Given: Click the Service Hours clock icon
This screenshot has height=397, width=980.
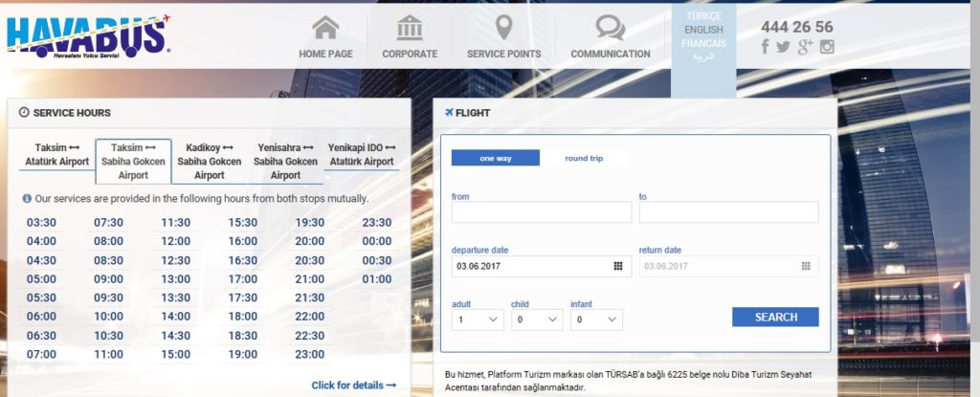Looking at the screenshot, I should 24,113.
